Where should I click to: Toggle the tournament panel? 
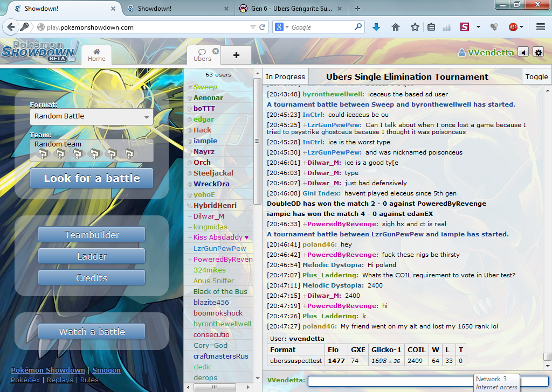click(x=536, y=76)
